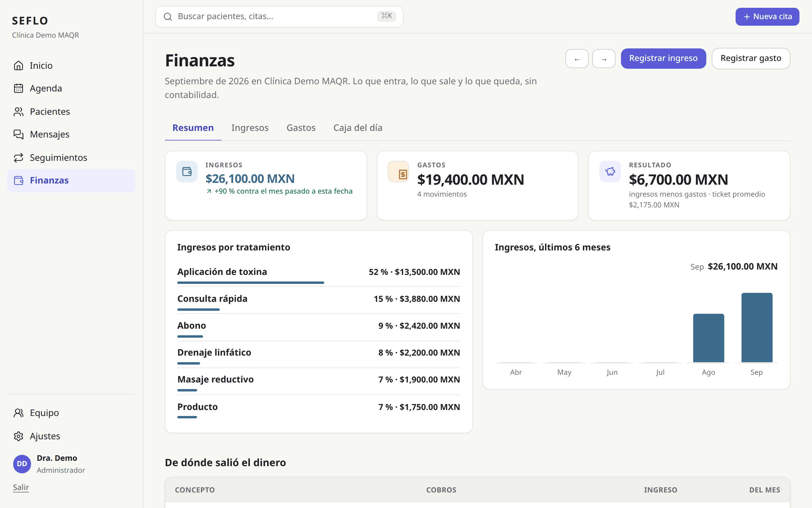The image size is (812, 508).
Task: Click the 15 % · $3,880.00 MXN value
Action: [417, 299]
